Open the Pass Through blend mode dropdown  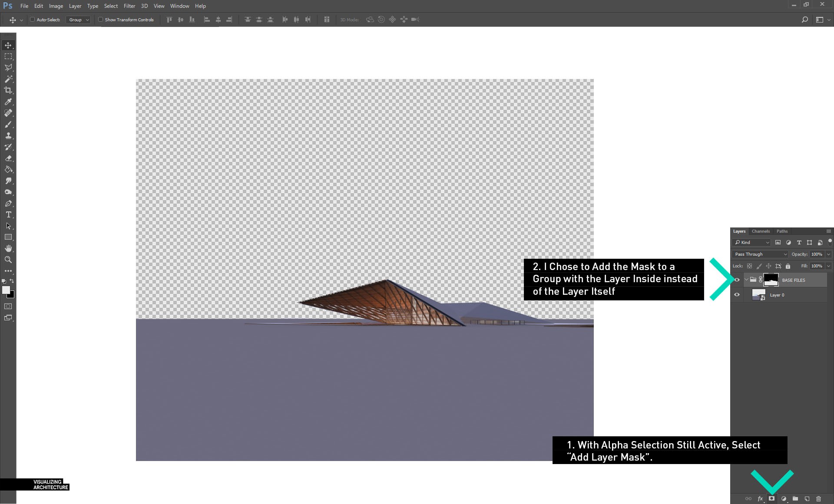(760, 254)
